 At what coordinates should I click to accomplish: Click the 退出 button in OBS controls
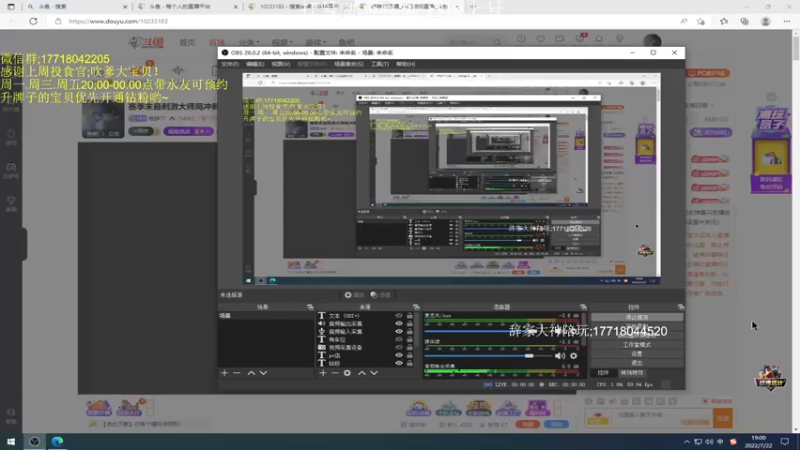point(637,363)
